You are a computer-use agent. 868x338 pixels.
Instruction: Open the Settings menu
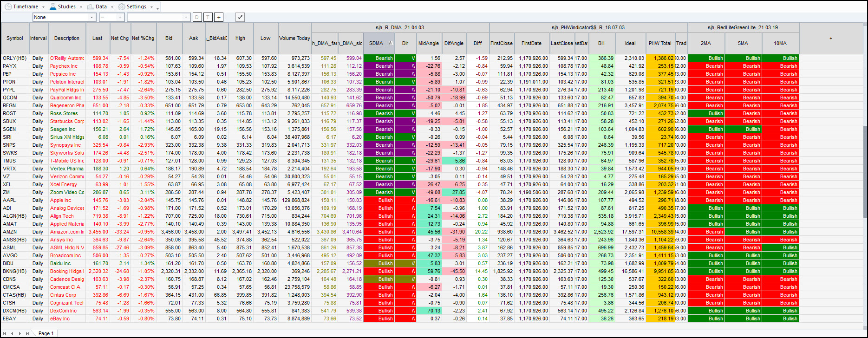(x=135, y=6)
